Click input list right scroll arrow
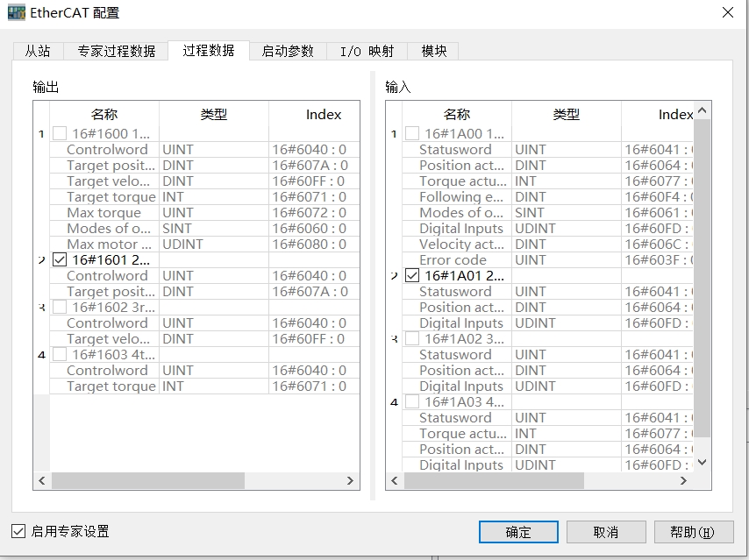The width and height of the screenshot is (749, 560). (683, 480)
